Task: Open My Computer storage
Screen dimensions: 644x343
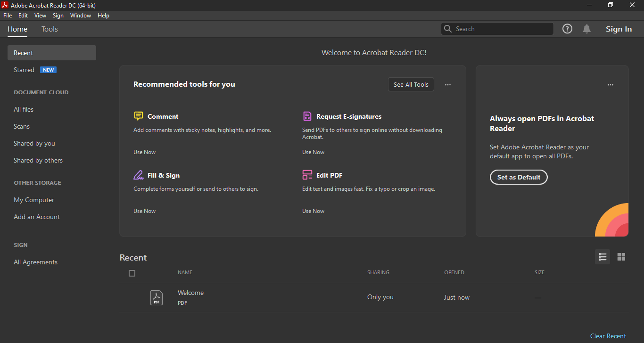Action: [x=34, y=200]
